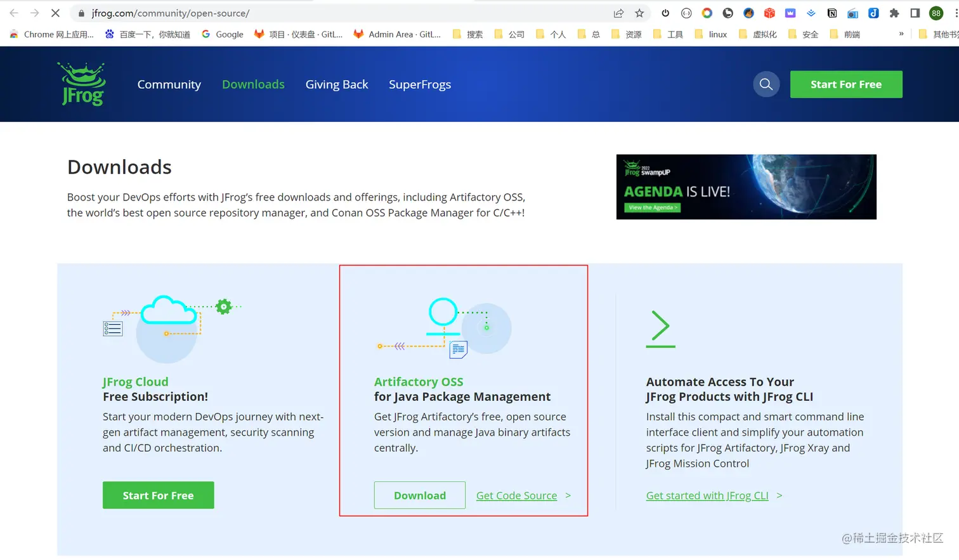Click 'for Java Package Management' text

click(x=462, y=396)
